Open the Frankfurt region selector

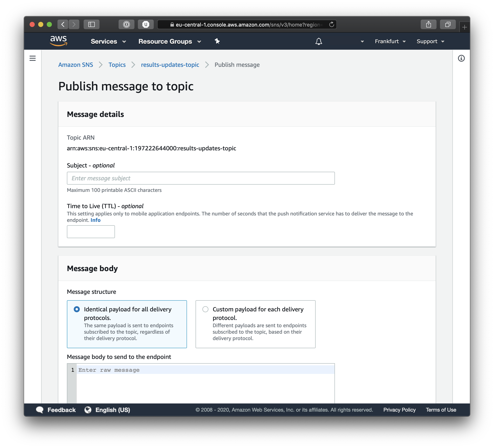(x=390, y=41)
